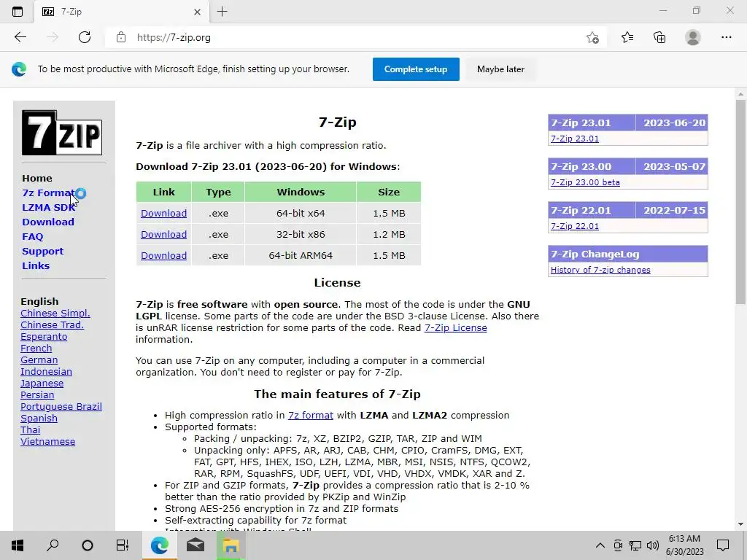Click the lock icon in address bar
Viewport: 747px width, 560px height.
[x=121, y=37]
